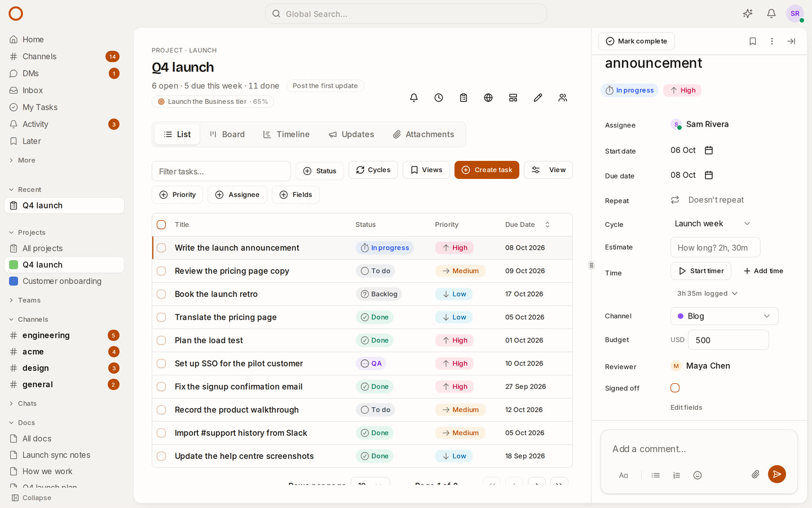Click the Launch the Business tier 65% progress chip

pyautogui.click(x=213, y=102)
